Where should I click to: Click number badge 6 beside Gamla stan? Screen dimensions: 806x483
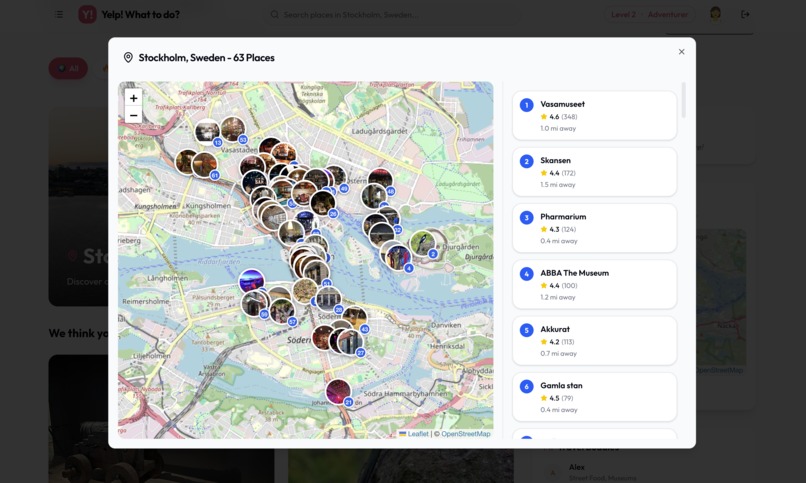(x=526, y=386)
